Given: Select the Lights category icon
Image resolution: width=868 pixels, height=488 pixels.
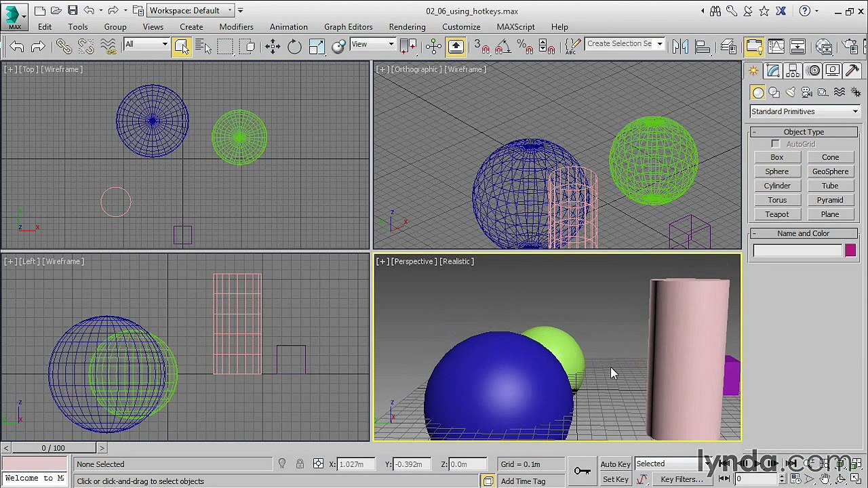Looking at the screenshot, I should click(790, 92).
